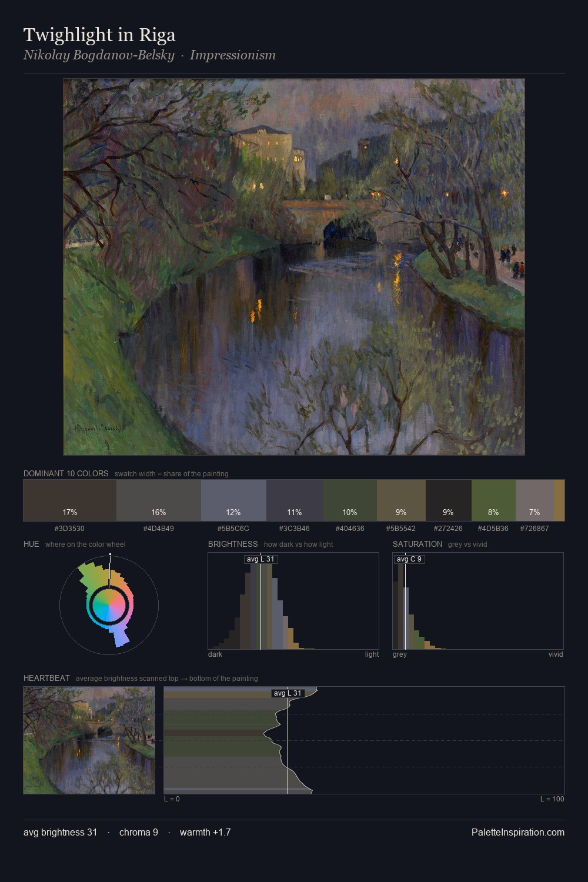This screenshot has height=882, width=588.
Task: Click the 'L = 0' axis label
Action: pos(172,799)
